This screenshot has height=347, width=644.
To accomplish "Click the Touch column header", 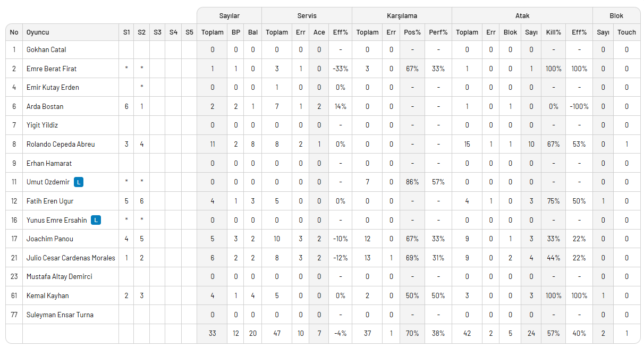I will tap(626, 32).
